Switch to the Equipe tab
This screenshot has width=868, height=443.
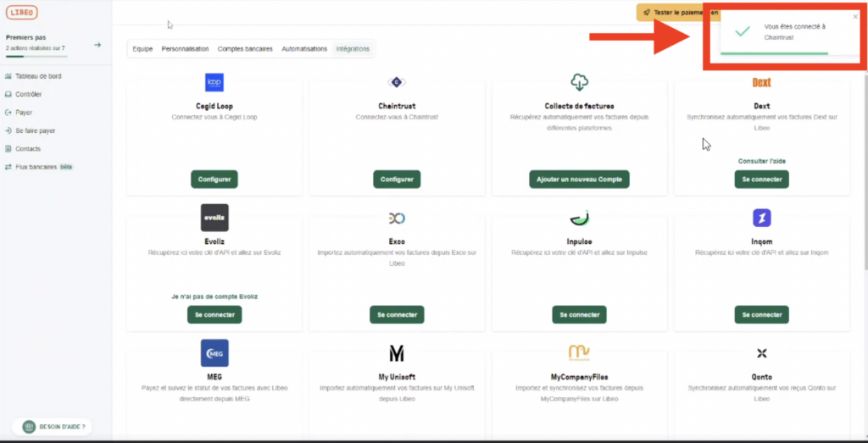(x=142, y=48)
